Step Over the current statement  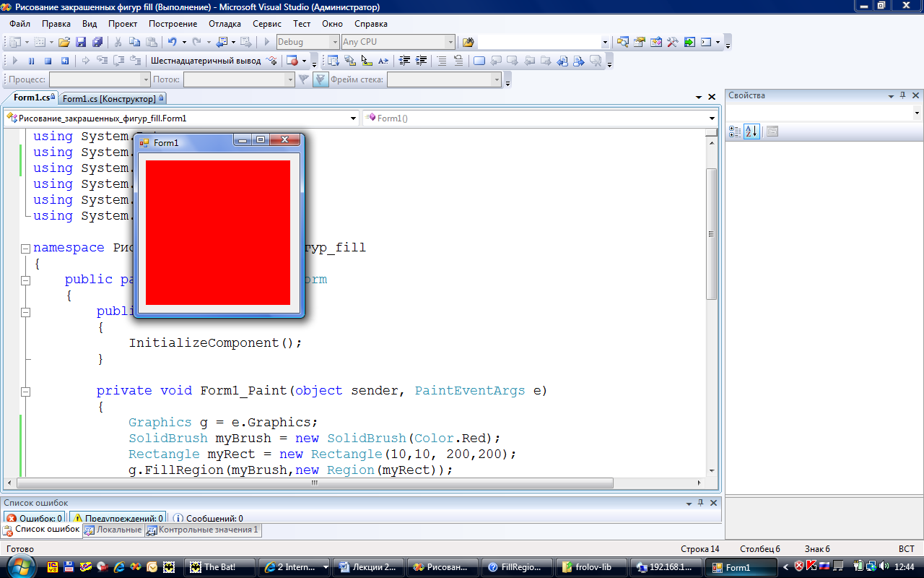pos(120,61)
